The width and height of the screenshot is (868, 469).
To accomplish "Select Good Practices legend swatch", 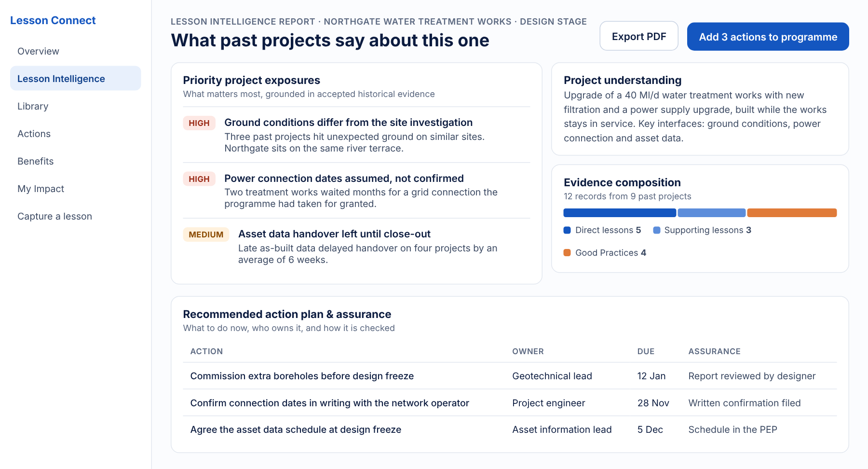I will click(567, 253).
